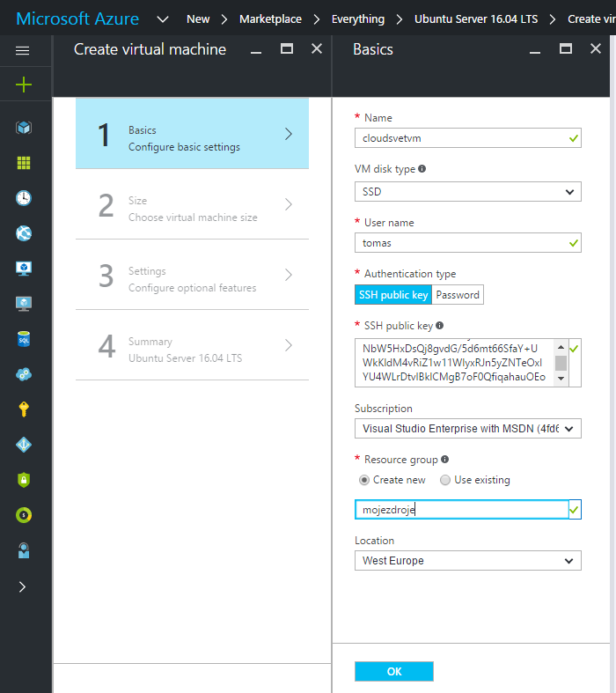This screenshot has height=693, width=616.
Task: Open SQL databases icon in sidebar
Action: [x=24, y=339]
